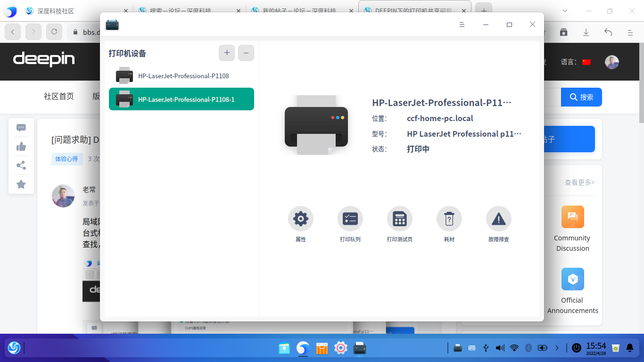This screenshot has width=644, height=362.
Task: Toggle the Bluetooth tray icon
Action: (528, 348)
